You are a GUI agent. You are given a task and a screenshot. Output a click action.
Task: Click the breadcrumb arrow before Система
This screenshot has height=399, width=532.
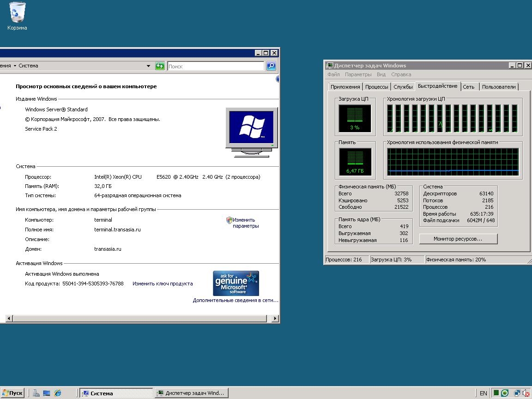click(x=15, y=66)
